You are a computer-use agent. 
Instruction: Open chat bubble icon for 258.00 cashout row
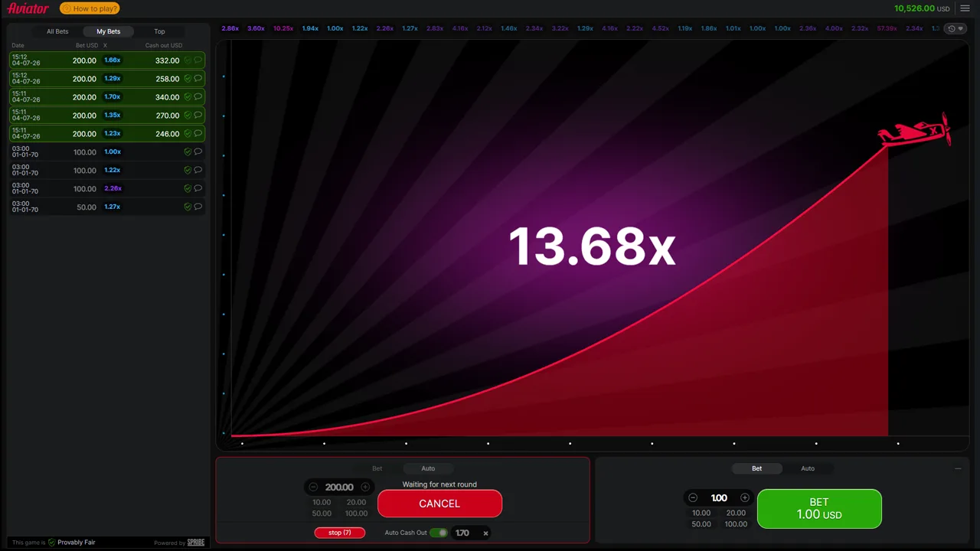click(198, 78)
